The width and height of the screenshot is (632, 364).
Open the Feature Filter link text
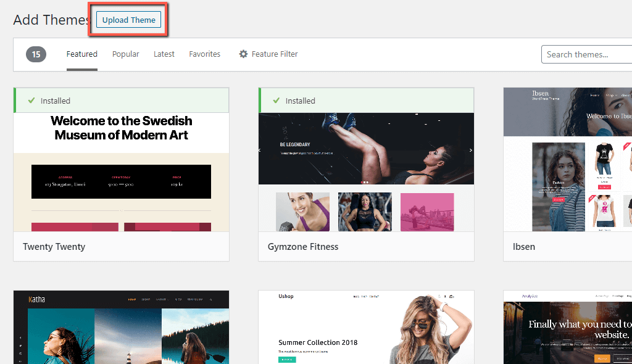click(x=275, y=54)
